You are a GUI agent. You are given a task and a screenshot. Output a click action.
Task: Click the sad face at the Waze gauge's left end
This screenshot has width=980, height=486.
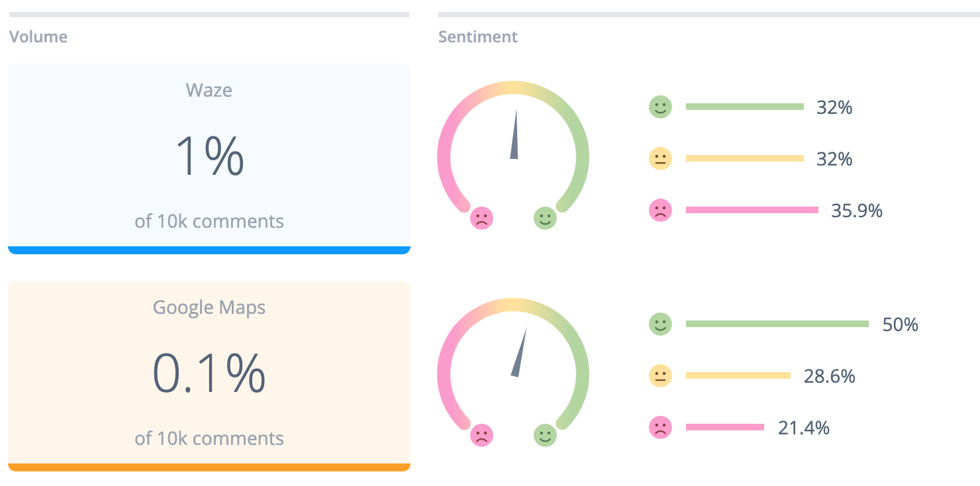(x=481, y=217)
